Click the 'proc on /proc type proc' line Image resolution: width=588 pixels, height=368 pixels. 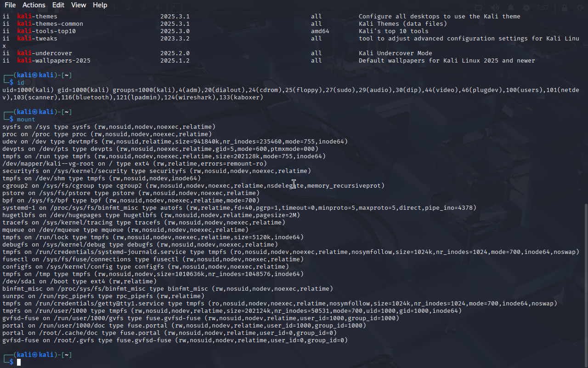coord(107,134)
